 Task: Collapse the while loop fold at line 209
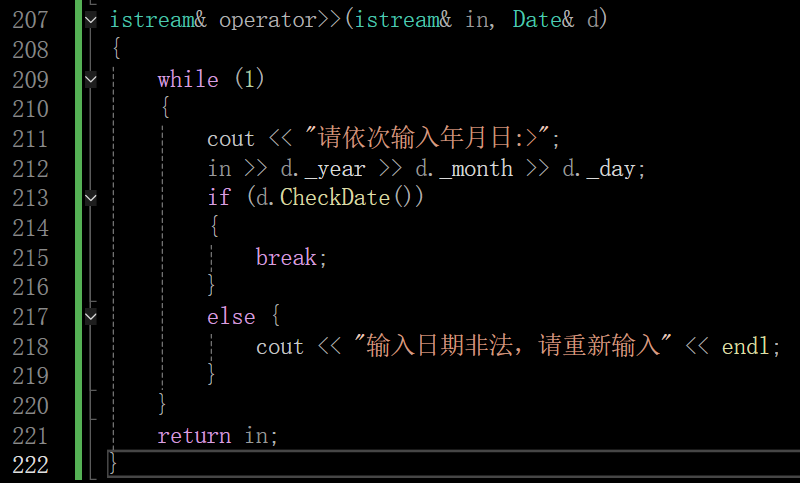pos(91,80)
